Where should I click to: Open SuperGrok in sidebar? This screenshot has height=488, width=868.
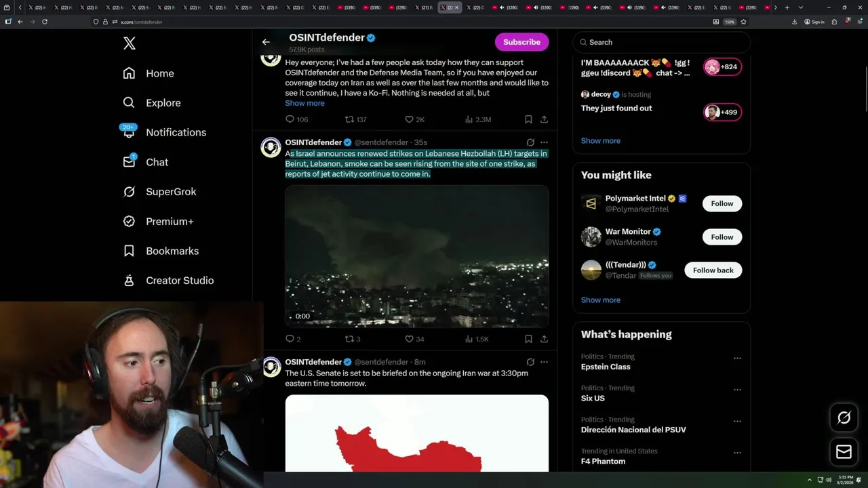[x=159, y=192]
